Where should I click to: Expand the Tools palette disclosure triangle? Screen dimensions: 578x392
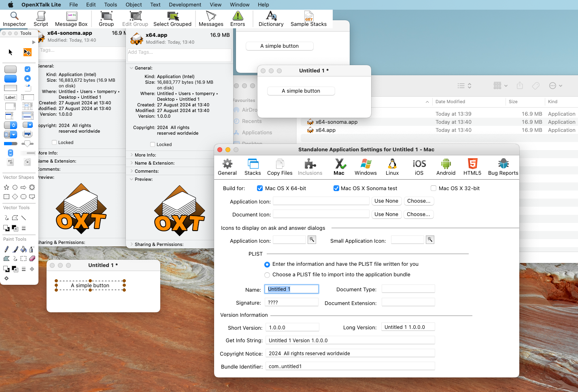point(34,42)
